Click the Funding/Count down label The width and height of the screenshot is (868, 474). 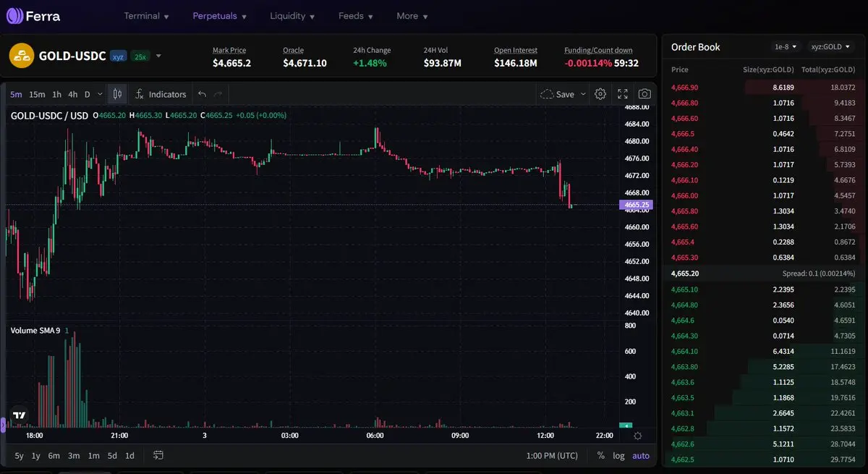[x=598, y=51]
